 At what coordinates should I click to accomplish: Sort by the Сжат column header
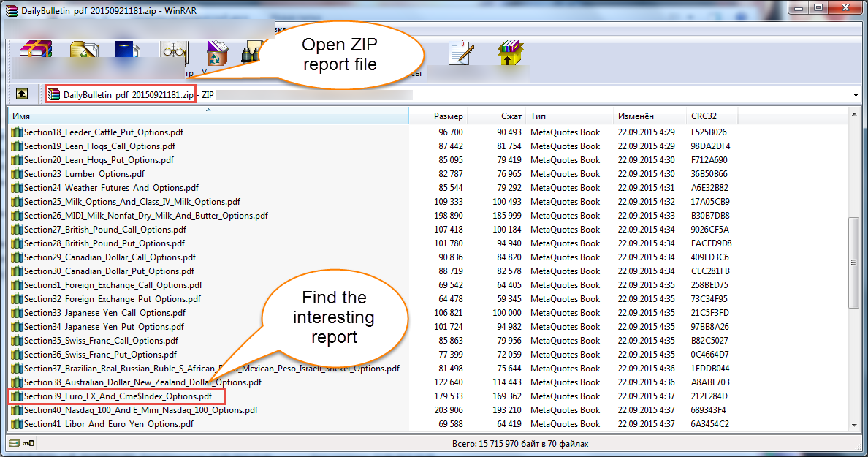(497, 116)
